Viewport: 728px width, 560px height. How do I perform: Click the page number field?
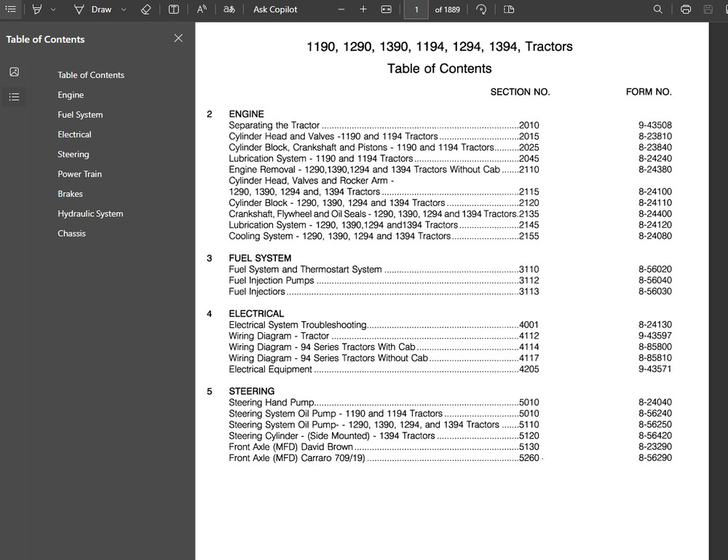(416, 9)
